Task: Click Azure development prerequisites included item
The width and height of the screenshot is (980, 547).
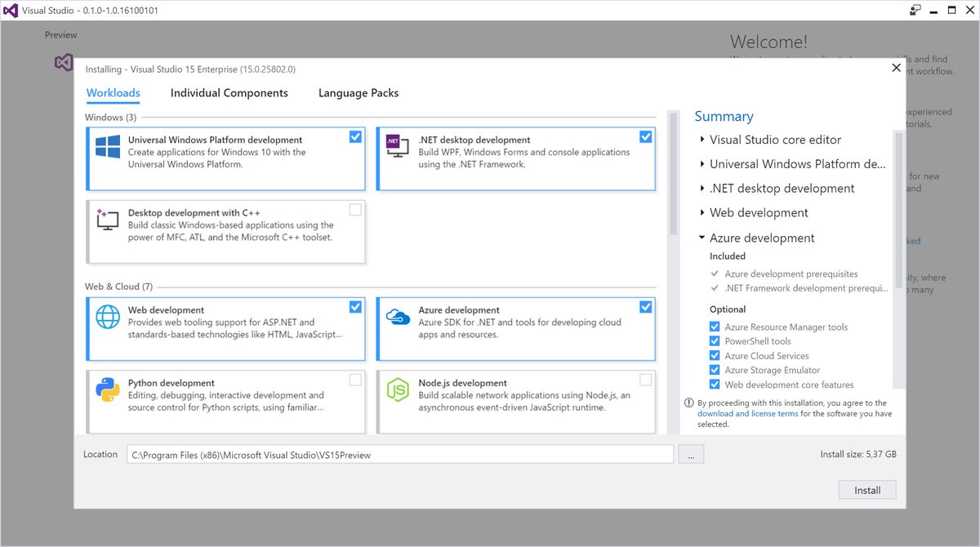Action: (x=791, y=274)
